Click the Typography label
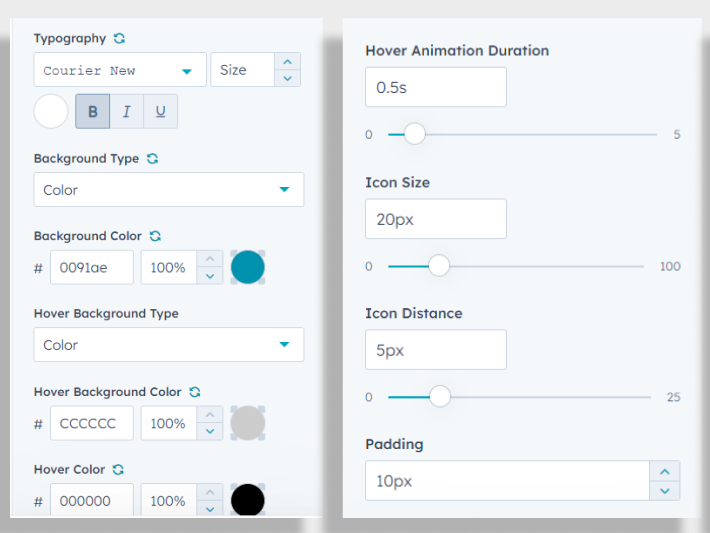The image size is (710, 533). 70,38
